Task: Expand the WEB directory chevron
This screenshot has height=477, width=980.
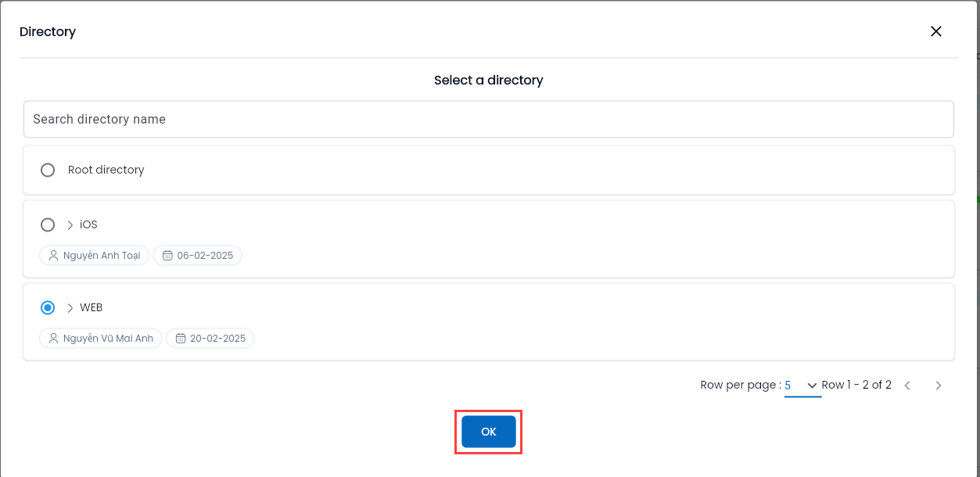Action: (x=70, y=308)
